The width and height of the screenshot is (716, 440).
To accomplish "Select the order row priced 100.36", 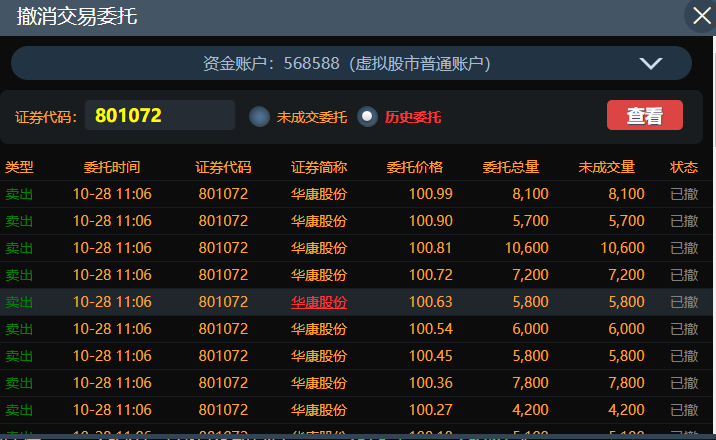I will pyautogui.click(x=430, y=383).
